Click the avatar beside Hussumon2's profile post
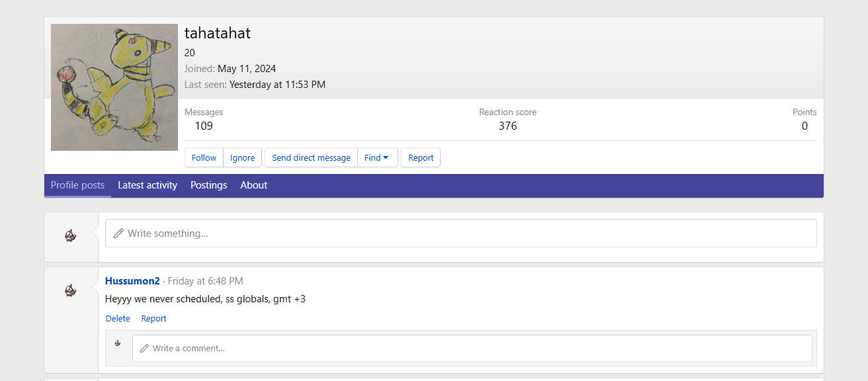Screen dimensions: 868x381 [x=71, y=290]
